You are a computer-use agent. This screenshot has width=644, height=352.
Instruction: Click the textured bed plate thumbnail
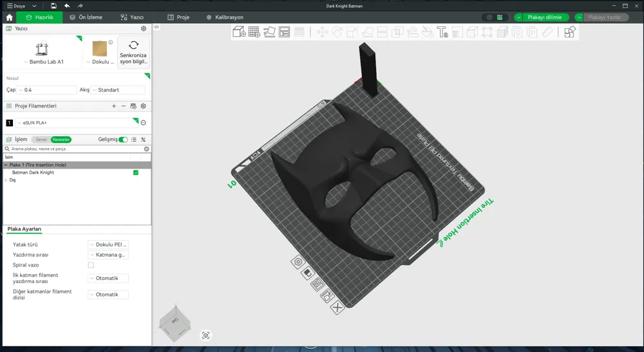[100, 49]
